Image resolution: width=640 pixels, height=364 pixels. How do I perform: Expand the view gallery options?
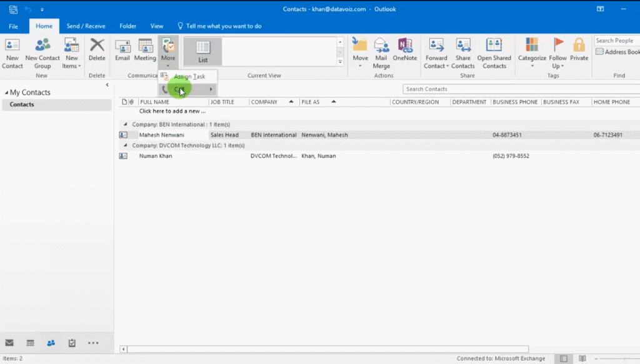pyautogui.click(x=340, y=62)
